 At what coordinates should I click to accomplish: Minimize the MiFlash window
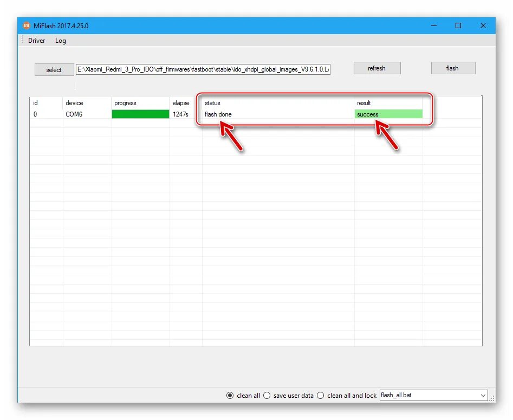pyautogui.click(x=434, y=25)
